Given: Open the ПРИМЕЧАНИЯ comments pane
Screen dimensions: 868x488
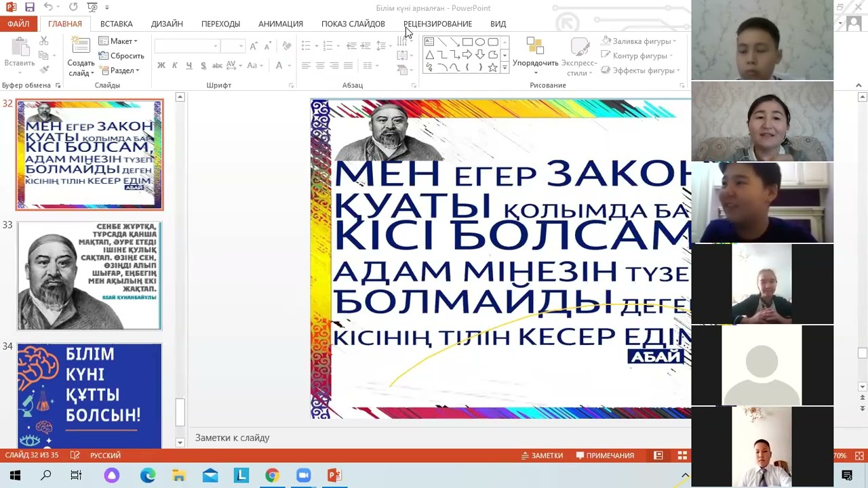Looking at the screenshot, I should coord(605,455).
